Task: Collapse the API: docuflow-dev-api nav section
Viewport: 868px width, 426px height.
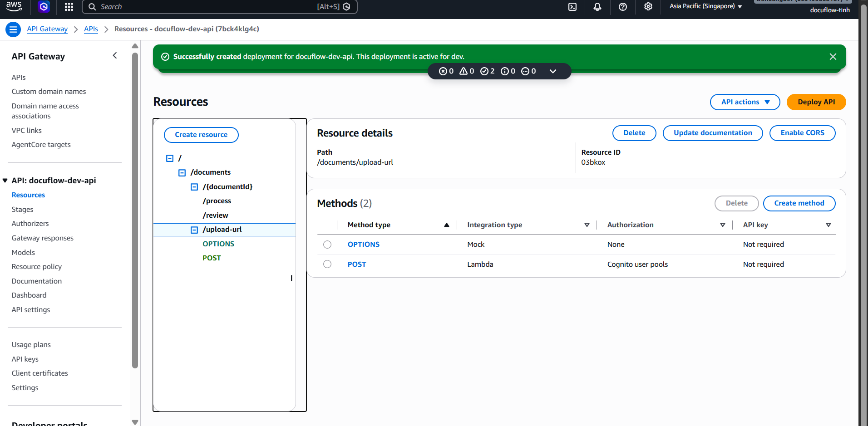Action: 5,181
